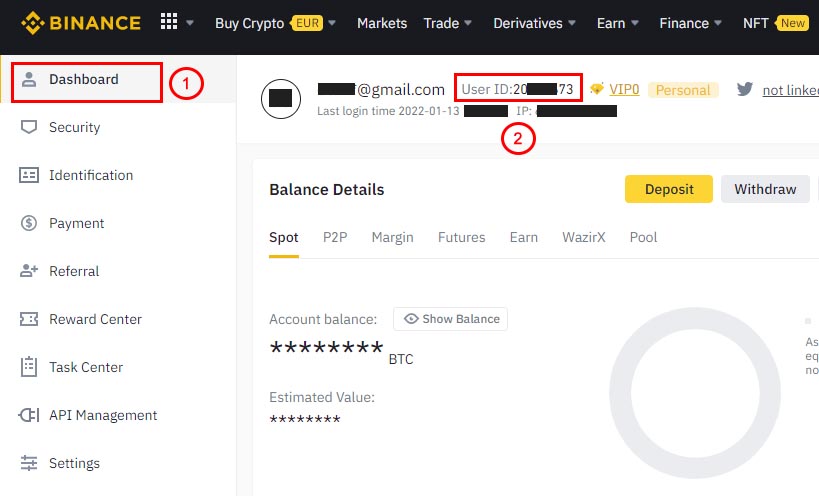Click the Twitter bird icon
Image resolution: width=819 pixels, height=496 pixels.
(744, 89)
